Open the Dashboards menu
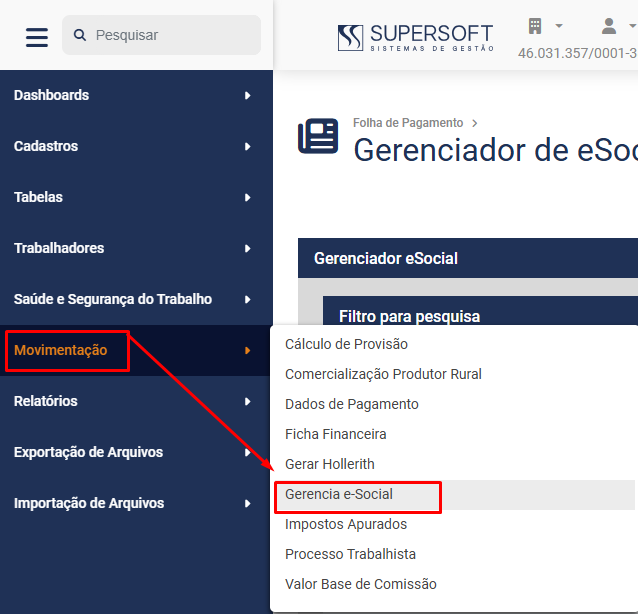This screenshot has height=614, width=638. 136,95
